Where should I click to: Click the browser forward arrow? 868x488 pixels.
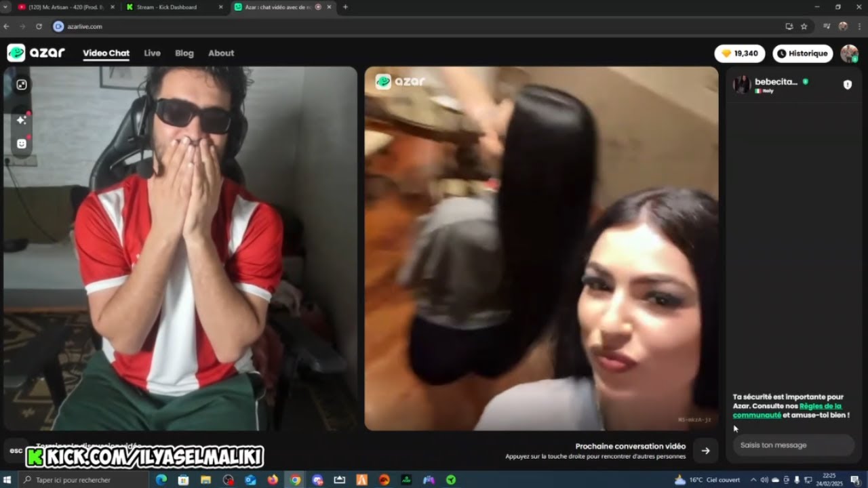point(22,26)
